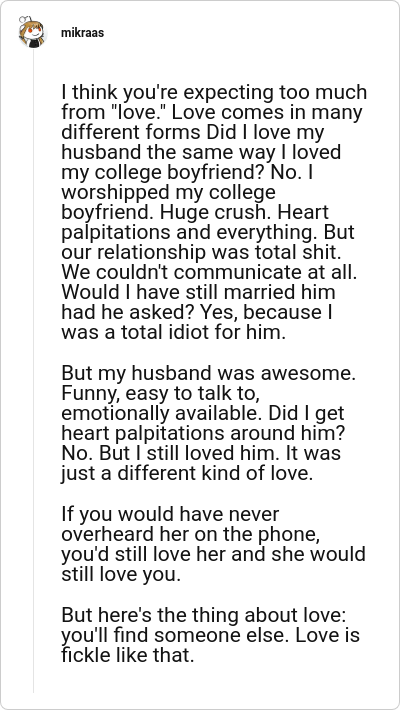Screen dimensions: 400x710
Task: Click the line "We couldn't communicate at all."
Action: [209, 272]
